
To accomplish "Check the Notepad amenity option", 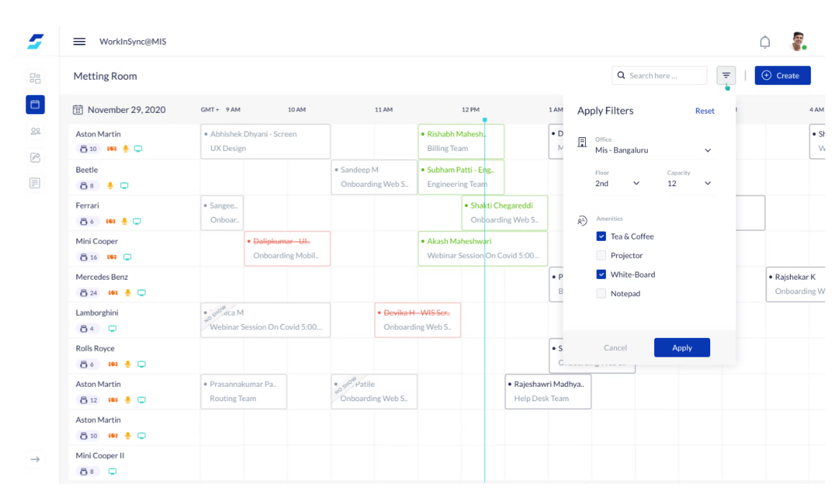I will pyautogui.click(x=601, y=293).
